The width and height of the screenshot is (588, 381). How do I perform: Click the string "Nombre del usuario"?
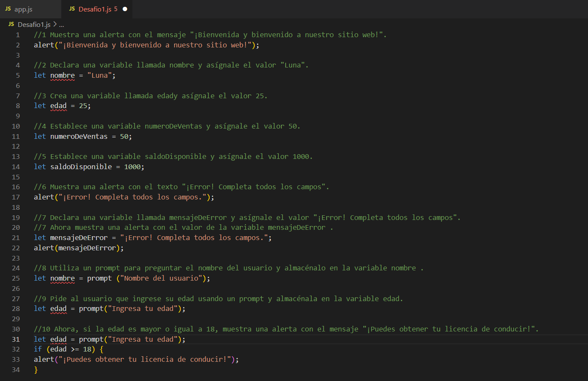[161, 278]
